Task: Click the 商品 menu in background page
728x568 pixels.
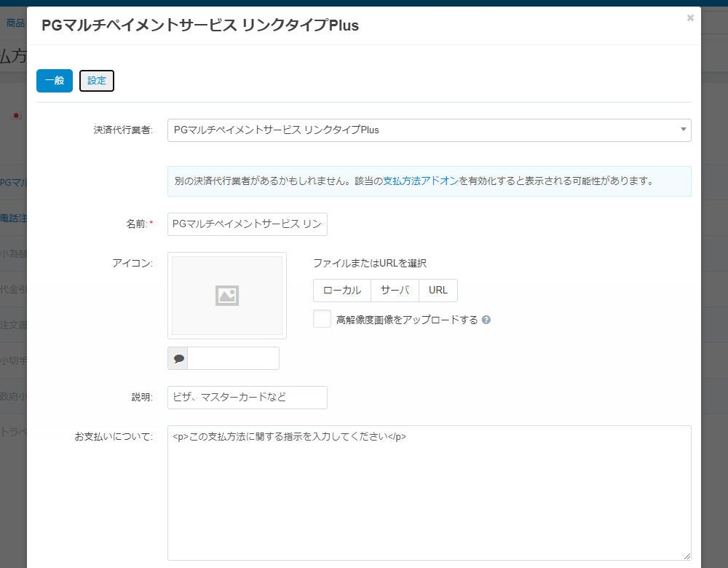Action: 15,23
